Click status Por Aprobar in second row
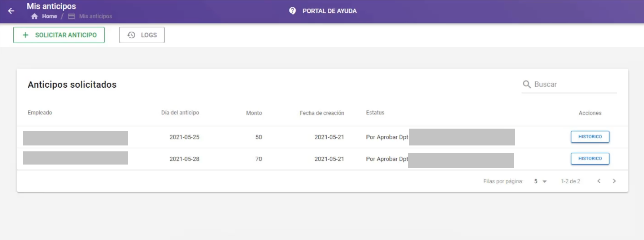Viewport: 644px width, 240px height. [x=387, y=159]
